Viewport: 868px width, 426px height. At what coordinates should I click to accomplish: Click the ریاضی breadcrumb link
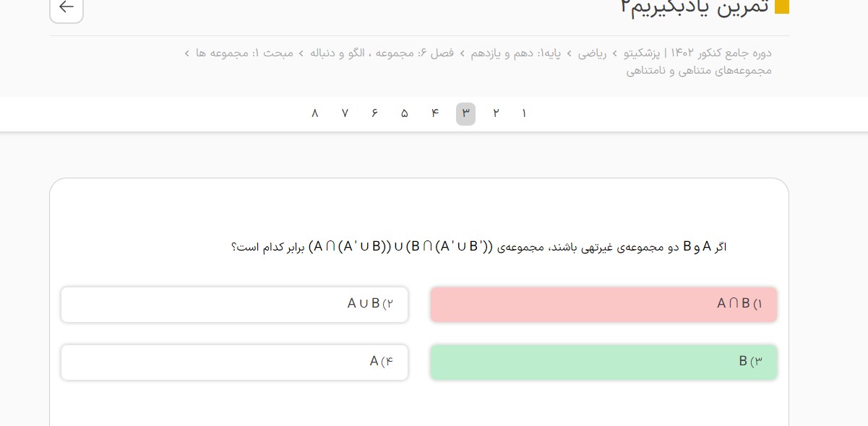(592, 53)
